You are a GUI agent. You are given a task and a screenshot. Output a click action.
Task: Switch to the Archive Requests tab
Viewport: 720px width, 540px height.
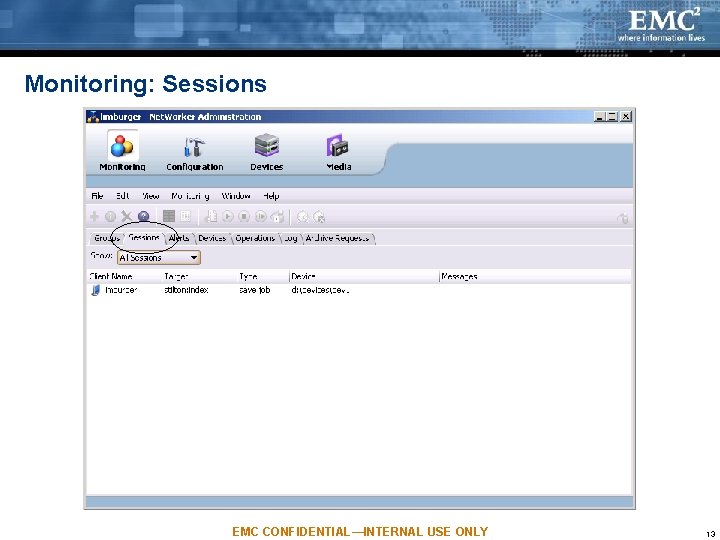(338, 238)
